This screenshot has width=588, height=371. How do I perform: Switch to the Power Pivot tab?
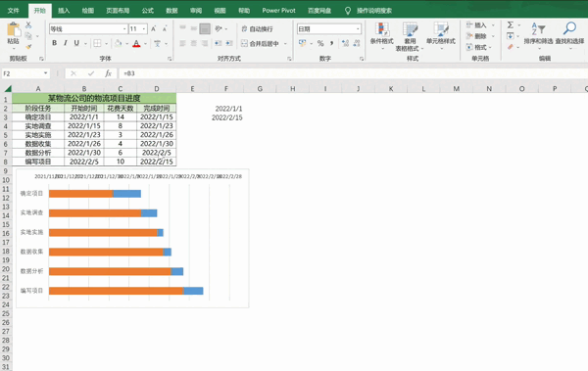coord(278,11)
